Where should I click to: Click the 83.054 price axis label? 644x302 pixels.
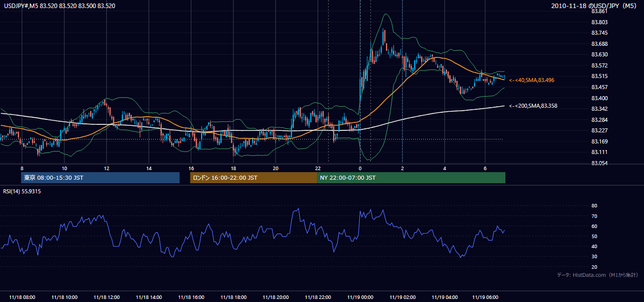[600, 163]
